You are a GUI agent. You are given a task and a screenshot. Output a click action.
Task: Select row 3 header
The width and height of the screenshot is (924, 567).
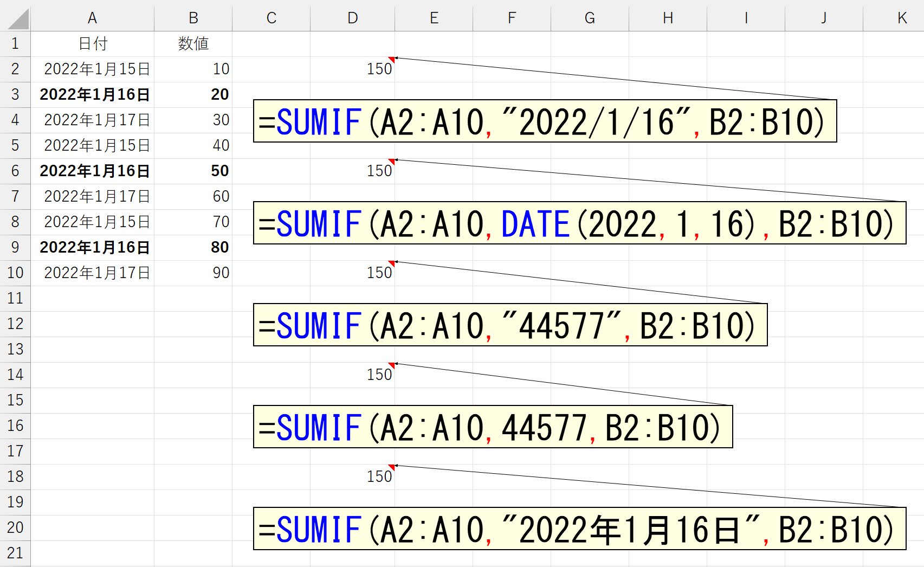click(15, 95)
